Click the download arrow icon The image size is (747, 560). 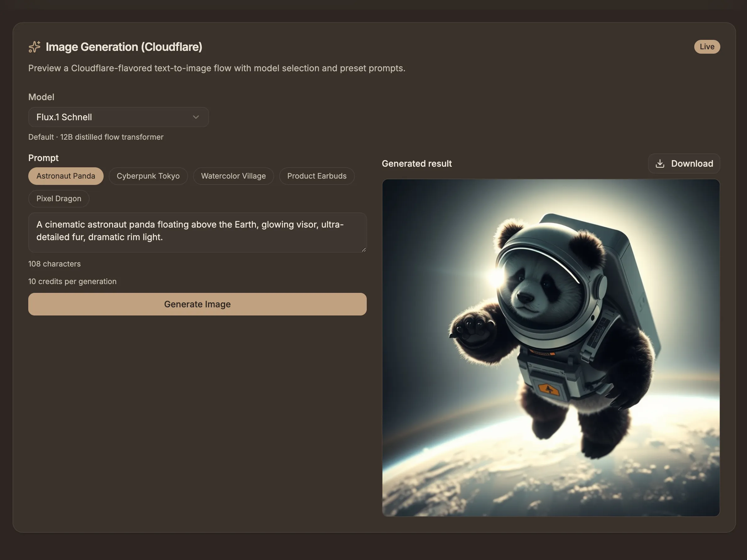click(659, 164)
